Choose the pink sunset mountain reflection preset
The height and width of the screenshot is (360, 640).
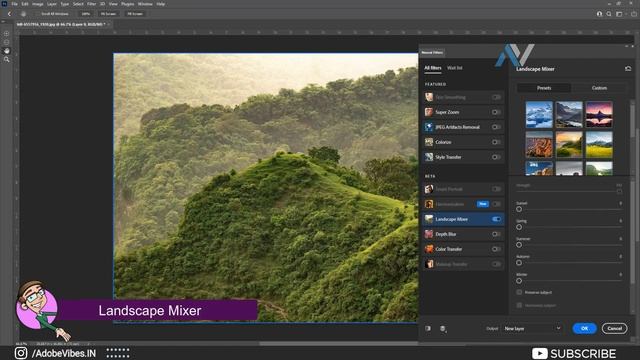click(599, 115)
